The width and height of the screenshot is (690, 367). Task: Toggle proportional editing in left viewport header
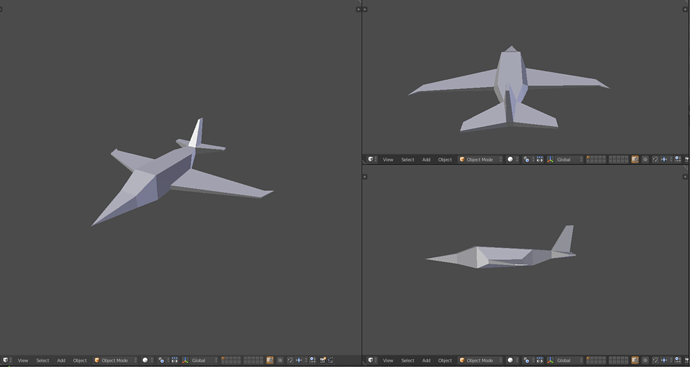(280, 360)
